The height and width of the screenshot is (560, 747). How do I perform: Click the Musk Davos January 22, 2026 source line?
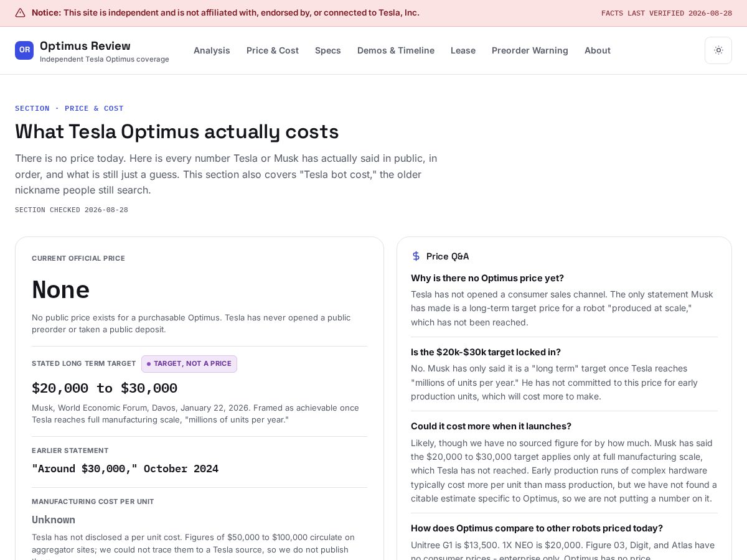tap(195, 414)
